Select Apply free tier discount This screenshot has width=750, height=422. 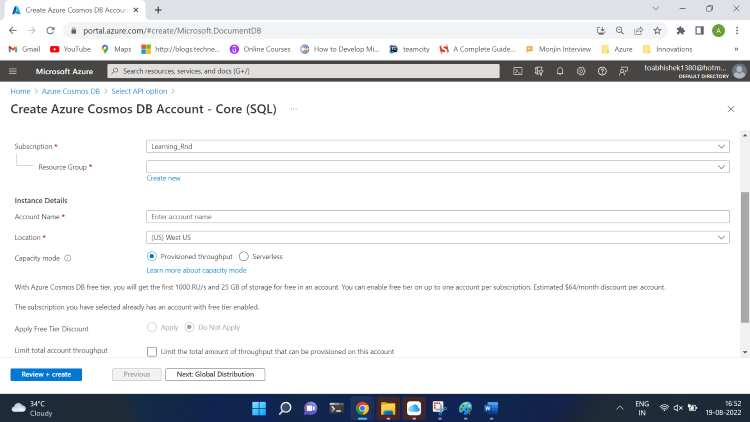click(x=152, y=327)
